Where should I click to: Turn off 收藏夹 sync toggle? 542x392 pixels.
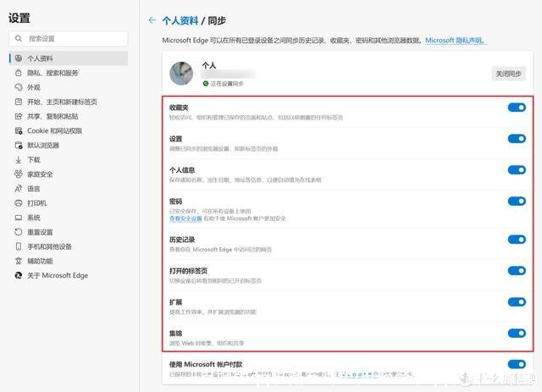tap(517, 108)
